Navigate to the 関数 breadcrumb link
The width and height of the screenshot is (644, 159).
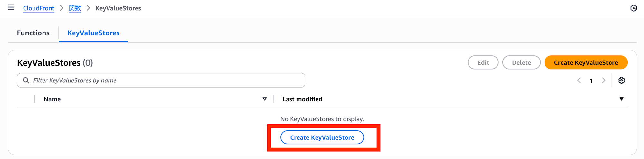[75, 8]
